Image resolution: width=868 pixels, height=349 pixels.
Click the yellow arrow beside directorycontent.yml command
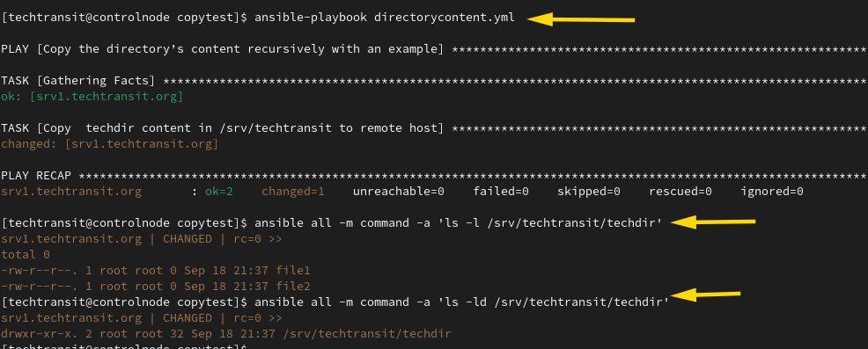pos(580,20)
